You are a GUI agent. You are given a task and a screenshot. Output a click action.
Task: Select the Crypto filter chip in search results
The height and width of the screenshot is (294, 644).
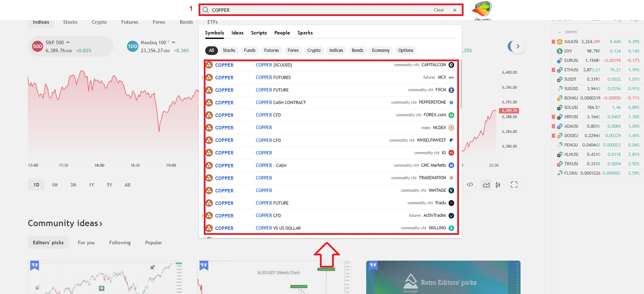(314, 50)
